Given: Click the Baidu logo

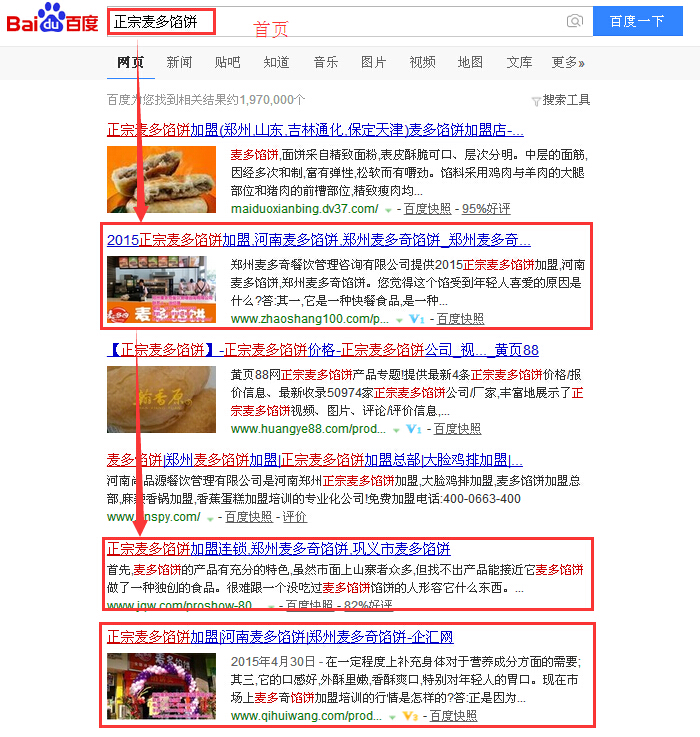Looking at the screenshot, I should click(52, 19).
